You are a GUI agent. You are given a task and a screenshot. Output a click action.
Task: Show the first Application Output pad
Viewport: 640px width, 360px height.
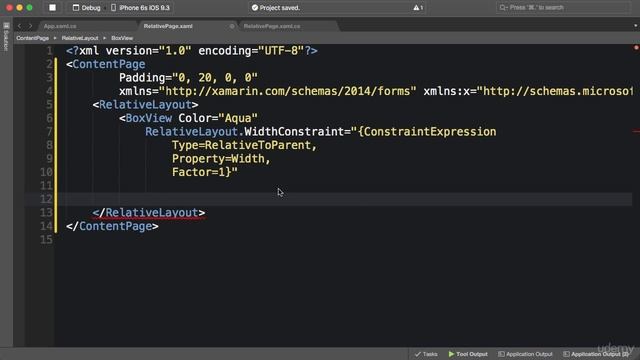[525, 354]
